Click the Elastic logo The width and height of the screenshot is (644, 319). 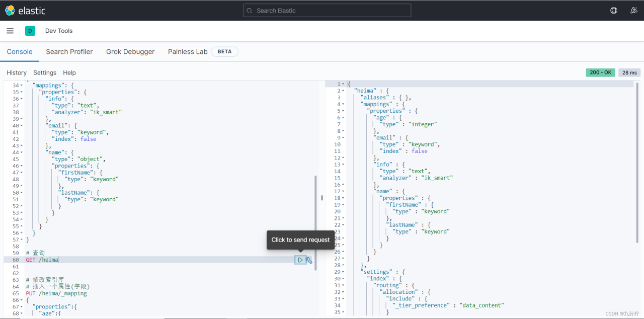pyautogui.click(x=25, y=11)
